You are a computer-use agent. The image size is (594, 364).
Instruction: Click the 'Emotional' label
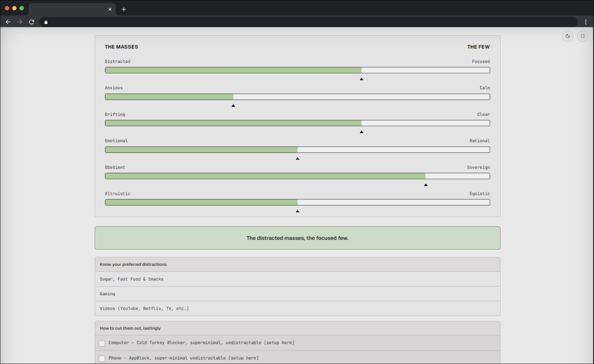116,141
